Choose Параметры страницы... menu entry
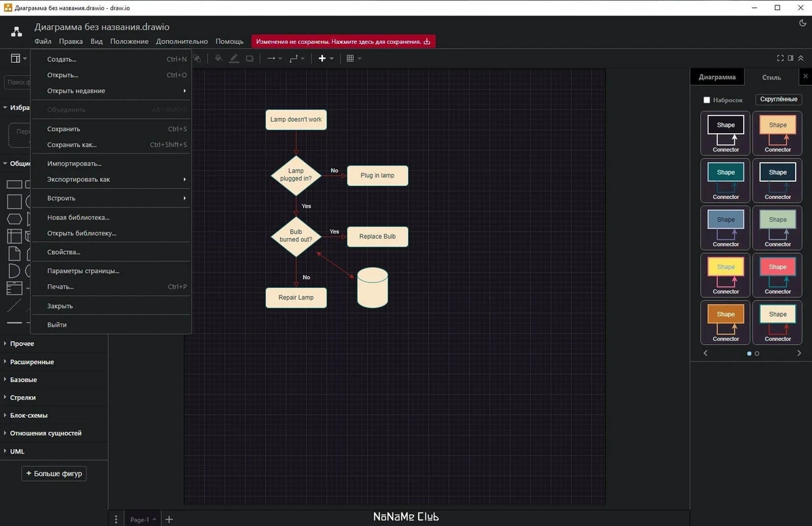 click(111, 271)
